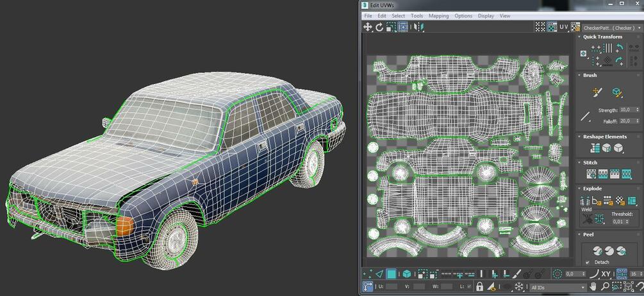Open the Mapping menu

[439, 16]
